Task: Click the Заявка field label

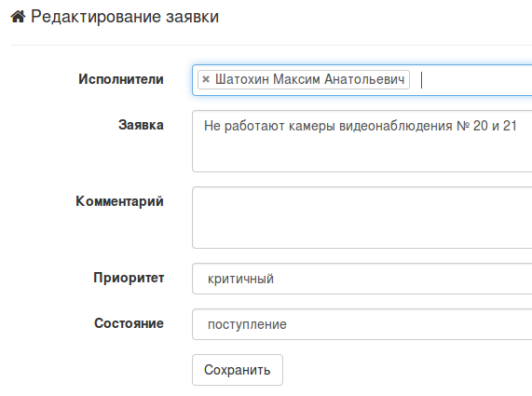Action: click(x=141, y=125)
